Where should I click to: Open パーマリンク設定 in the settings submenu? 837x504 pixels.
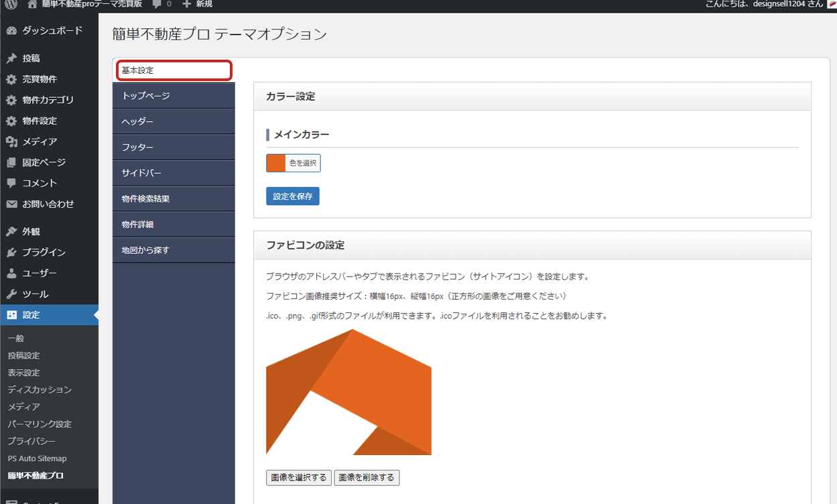(x=40, y=424)
